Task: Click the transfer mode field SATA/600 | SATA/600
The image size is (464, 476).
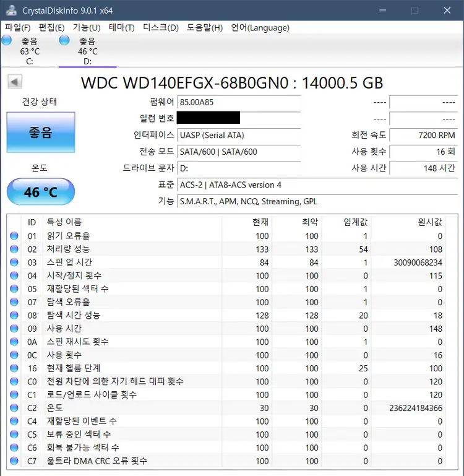Action: (x=239, y=152)
